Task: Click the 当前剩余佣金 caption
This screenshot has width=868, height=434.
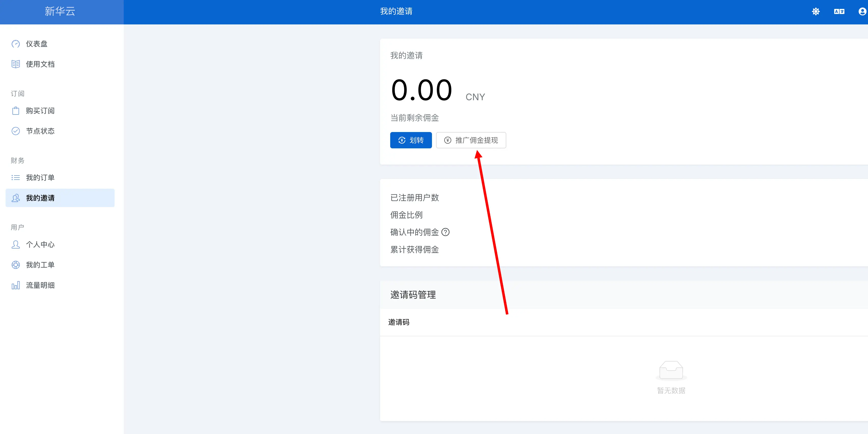Action: coord(414,118)
